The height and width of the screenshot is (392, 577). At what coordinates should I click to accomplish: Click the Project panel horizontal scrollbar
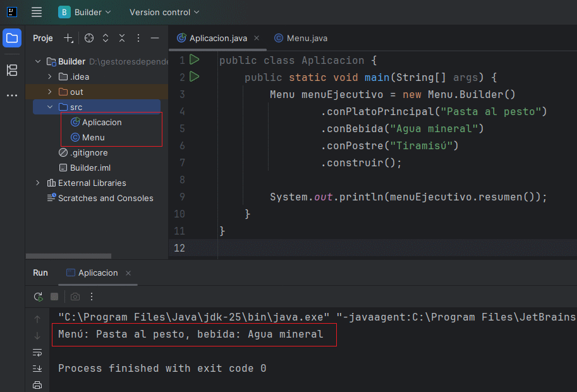68,256
